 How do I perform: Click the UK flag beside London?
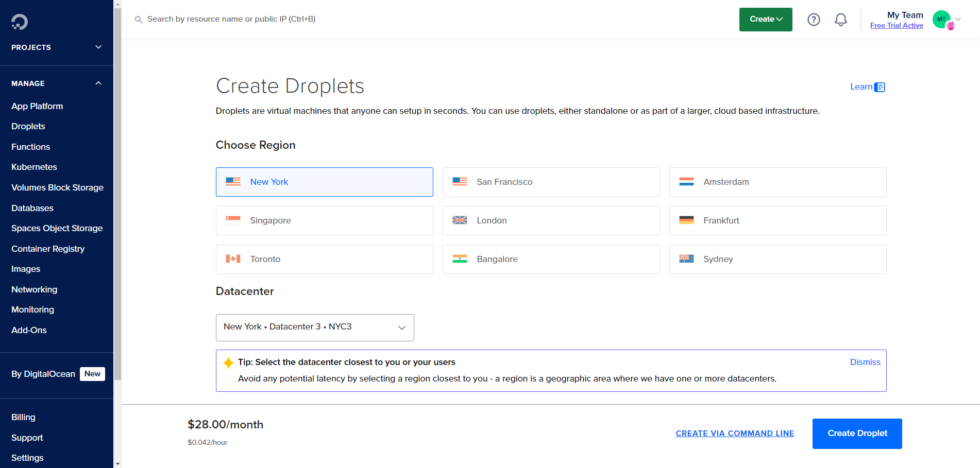click(460, 220)
